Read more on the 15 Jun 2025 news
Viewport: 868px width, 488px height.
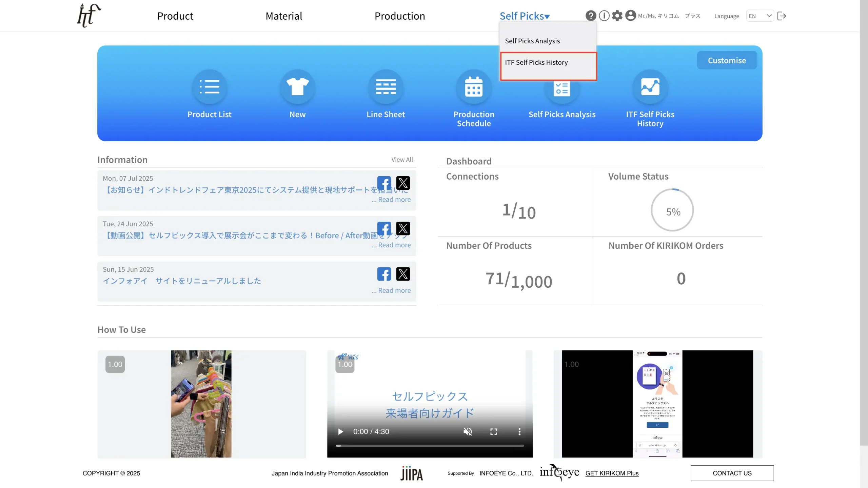pos(394,290)
